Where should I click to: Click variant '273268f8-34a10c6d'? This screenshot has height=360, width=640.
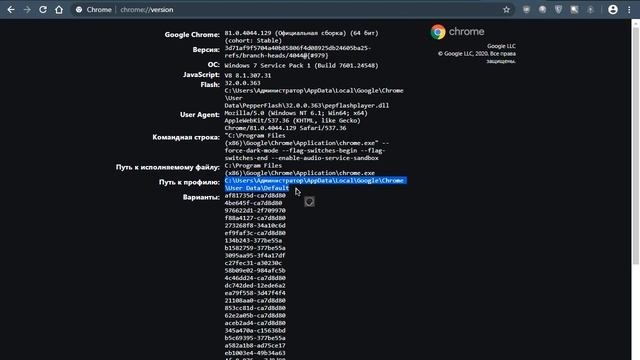255,225
